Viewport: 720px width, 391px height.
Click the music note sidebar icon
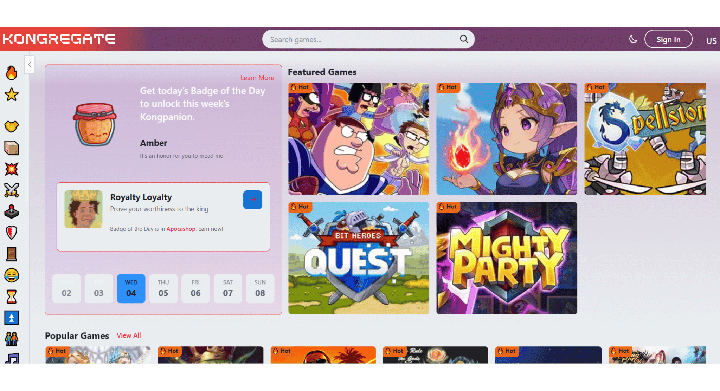(x=12, y=358)
